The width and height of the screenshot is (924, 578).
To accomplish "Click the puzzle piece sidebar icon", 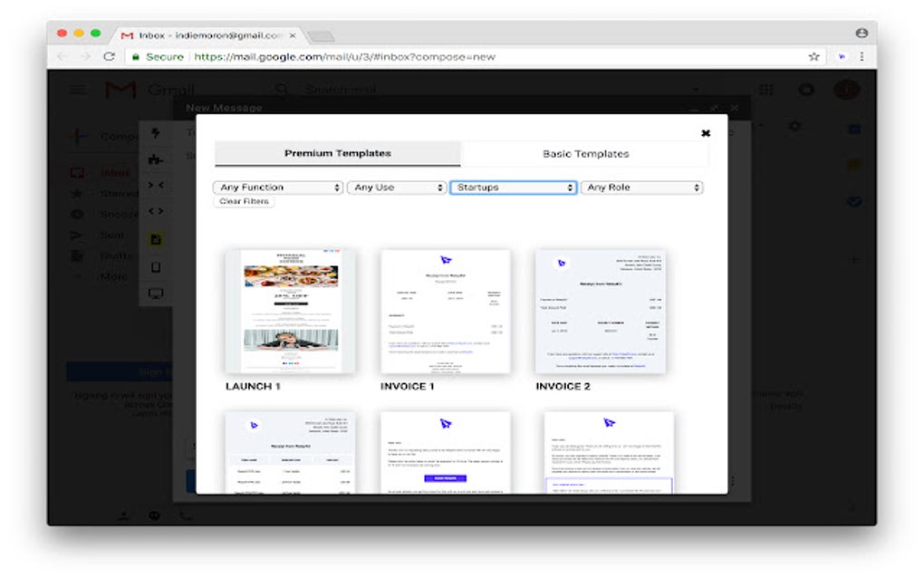I will tap(156, 159).
